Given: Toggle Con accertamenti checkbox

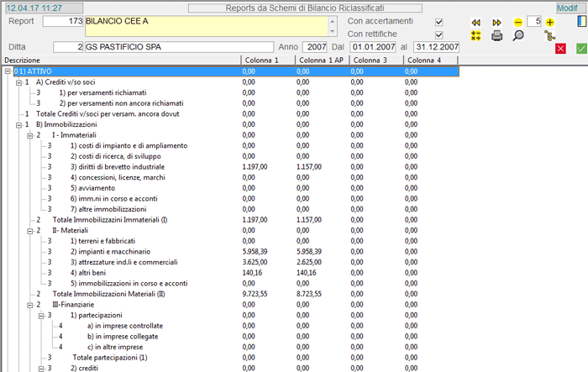Looking at the screenshot, I should [438, 22].
